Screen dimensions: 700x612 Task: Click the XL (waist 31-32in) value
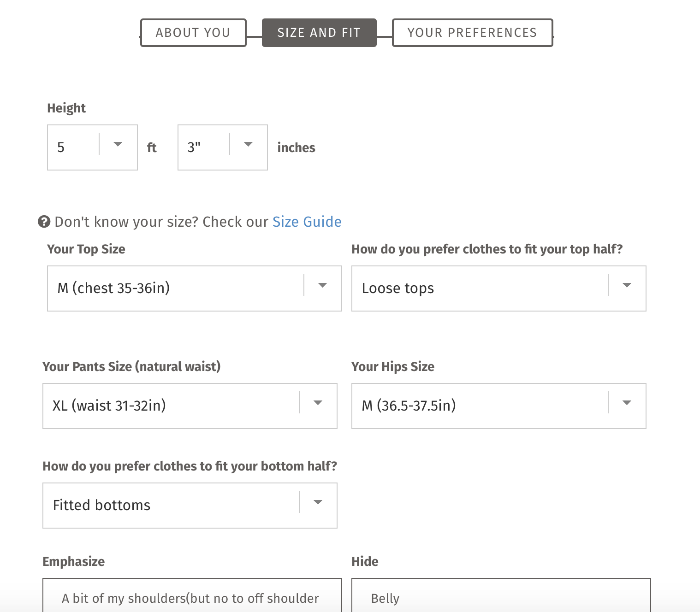point(109,406)
